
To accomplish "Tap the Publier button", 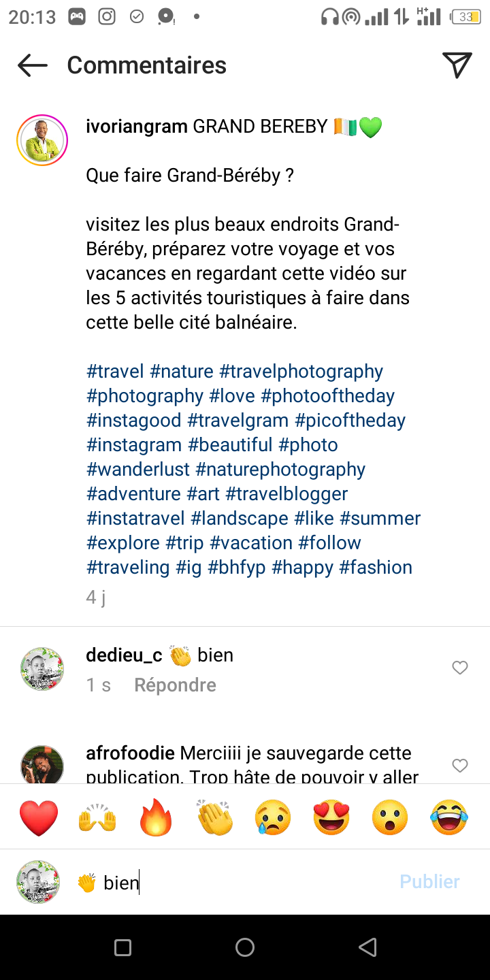I will (x=429, y=881).
